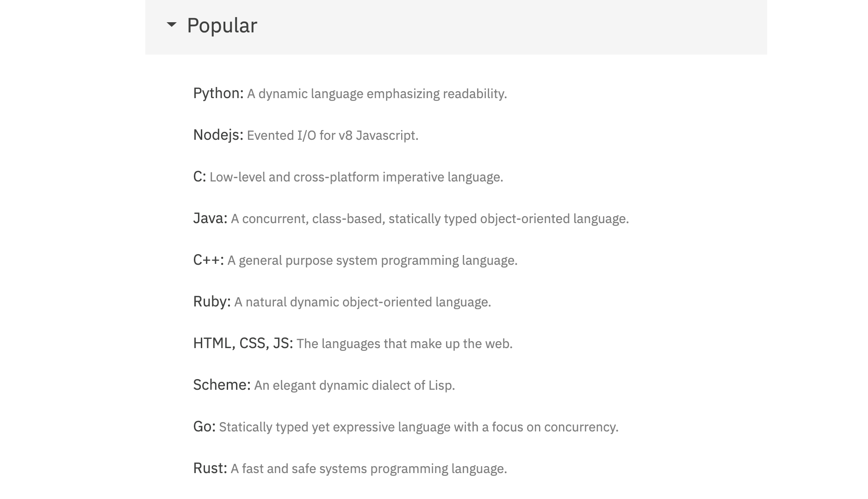The image size is (868, 499).
Task: Click the Go concurrency description text
Action: 419,426
